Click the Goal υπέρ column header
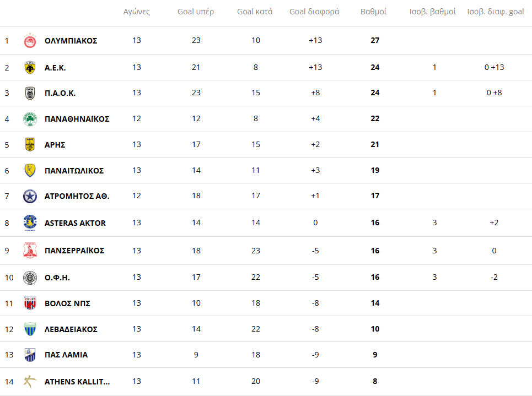The width and height of the screenshot is (532, 396). (196, 12)
